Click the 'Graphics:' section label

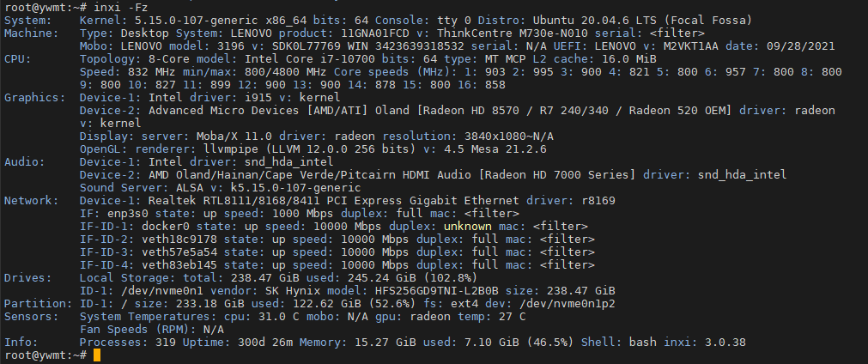35,98
